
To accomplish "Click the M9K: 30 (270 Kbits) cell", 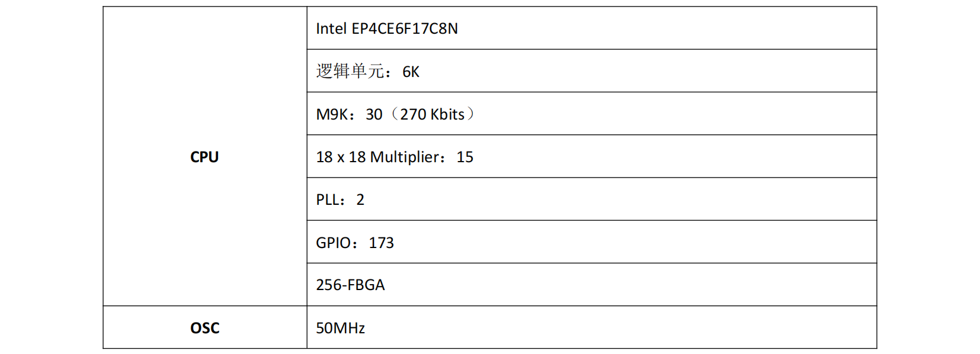I will click(x=592, y=114).
